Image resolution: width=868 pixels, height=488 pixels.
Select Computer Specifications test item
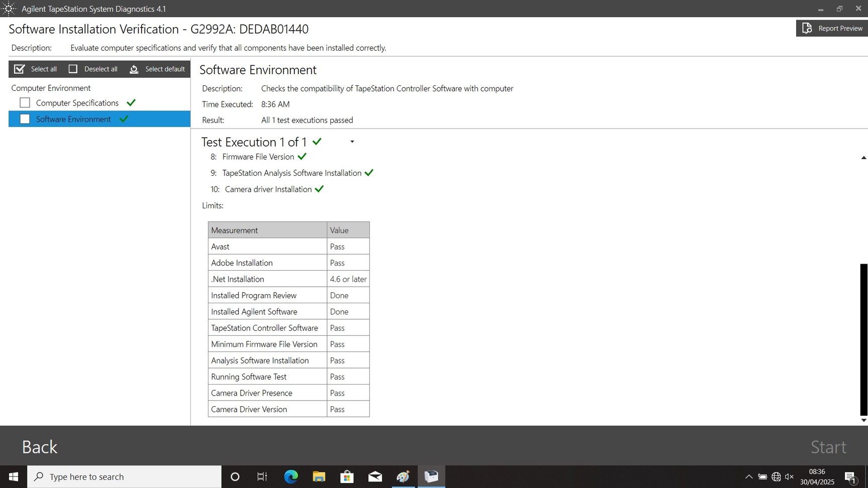[x=77, y=103]
